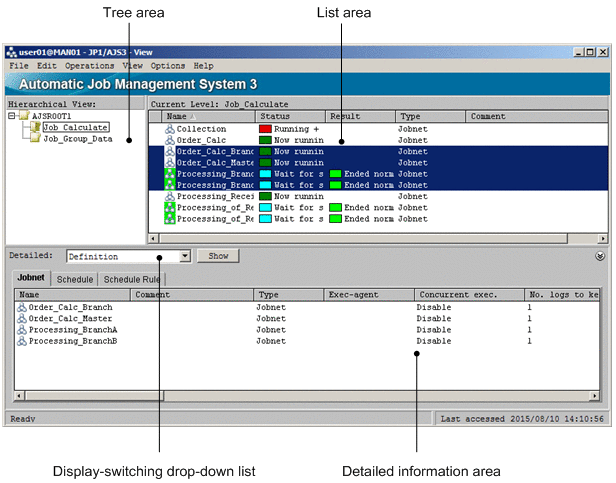Switch to the Schedule tab
Screen dimensions: 616x483
pos(75,280)
